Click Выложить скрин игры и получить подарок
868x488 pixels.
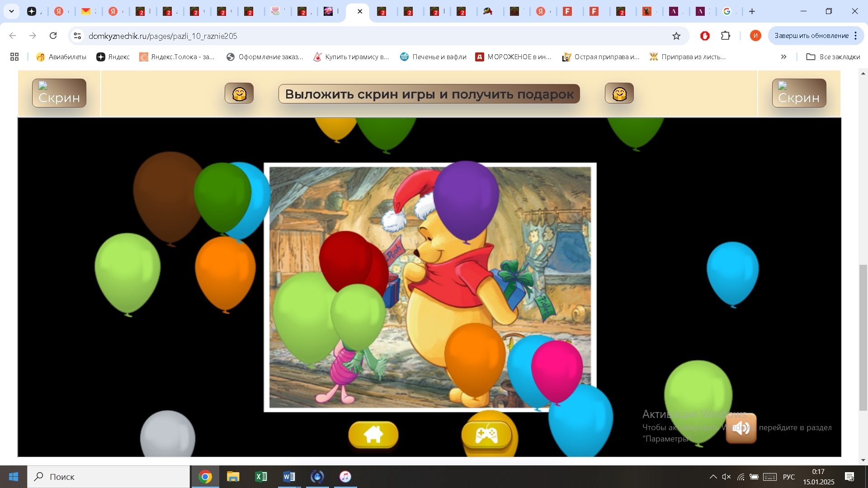point(429,94)
